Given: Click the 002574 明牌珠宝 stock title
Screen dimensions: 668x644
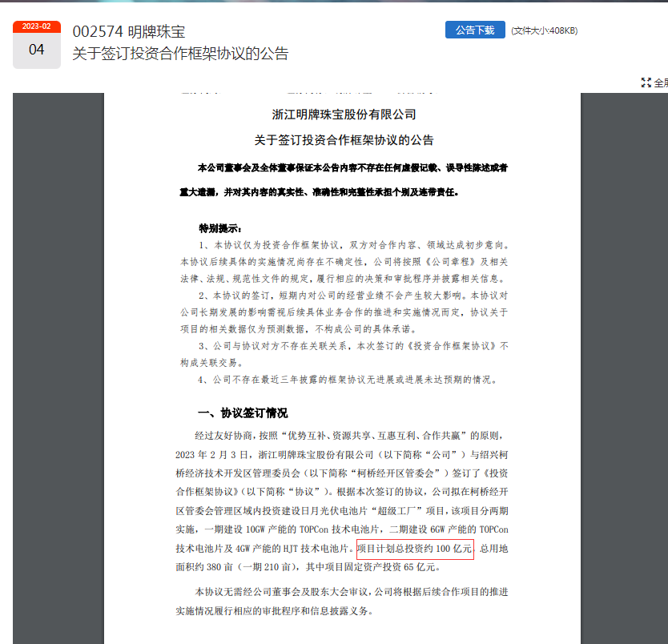Looking at the screenshot, I should 129,32.
